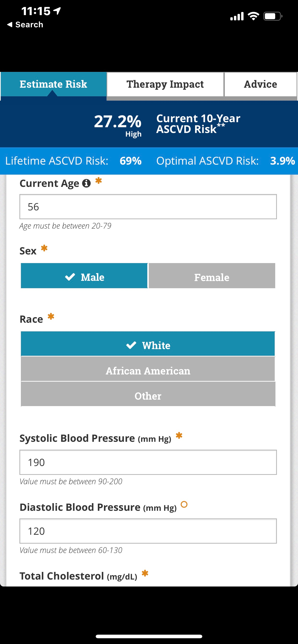Viewport: 298px width, 644px height.
Task: Tap the info icon next to Current Age
Action: tap(86, 183)
